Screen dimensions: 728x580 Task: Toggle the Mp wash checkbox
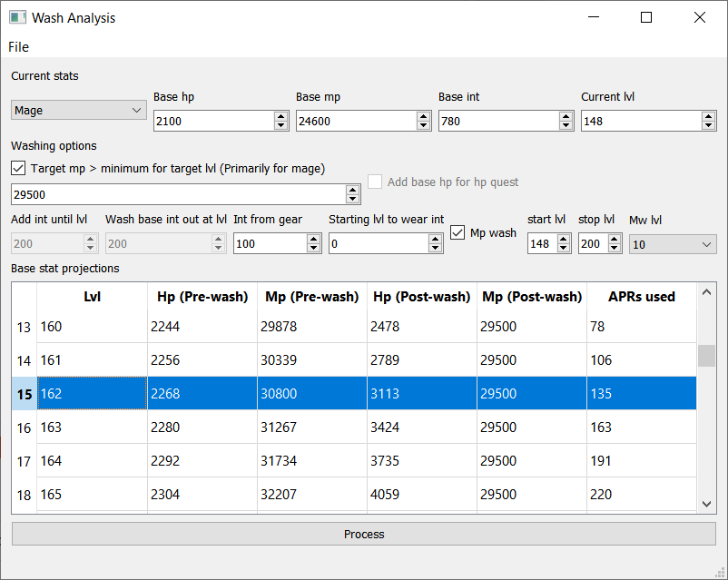pos(457,231)
